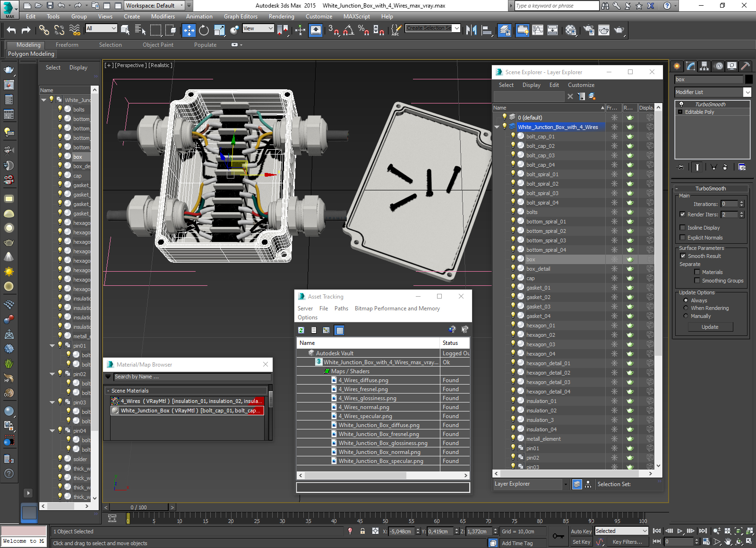Select the Manually update option
Screen dimensions: 756x548
click(686, 316)
